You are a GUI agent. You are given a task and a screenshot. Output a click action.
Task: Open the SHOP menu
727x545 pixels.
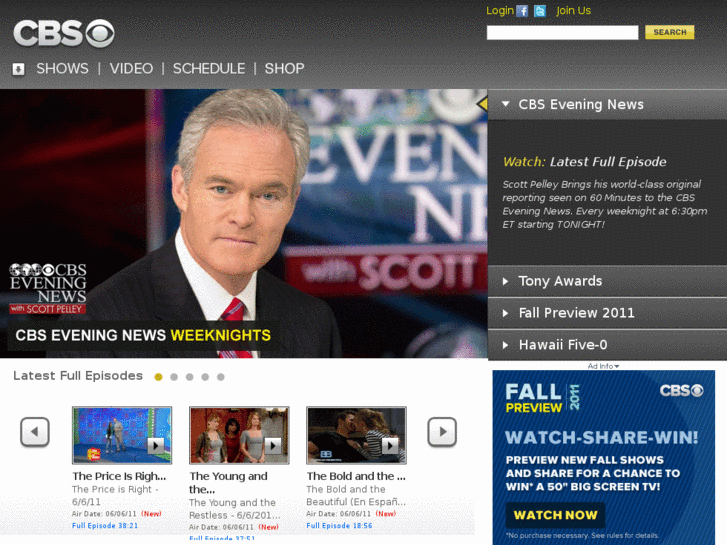click(284, 69)
